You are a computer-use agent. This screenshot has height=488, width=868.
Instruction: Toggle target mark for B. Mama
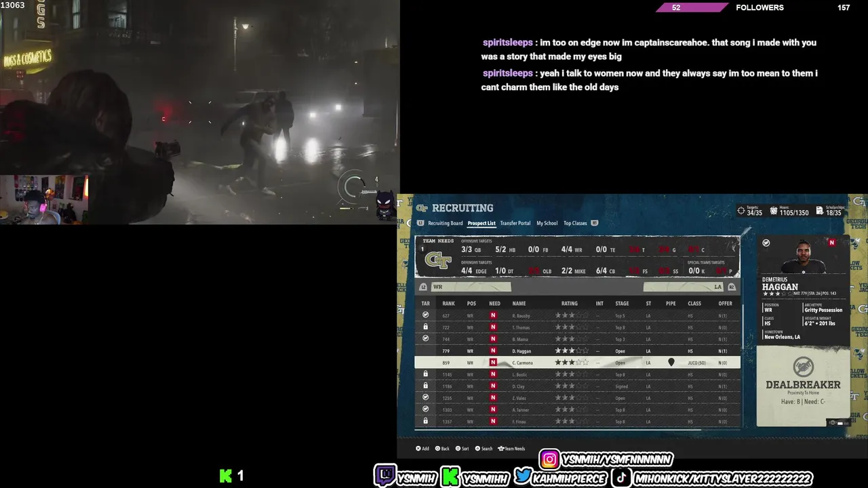[x=426, y=339]
